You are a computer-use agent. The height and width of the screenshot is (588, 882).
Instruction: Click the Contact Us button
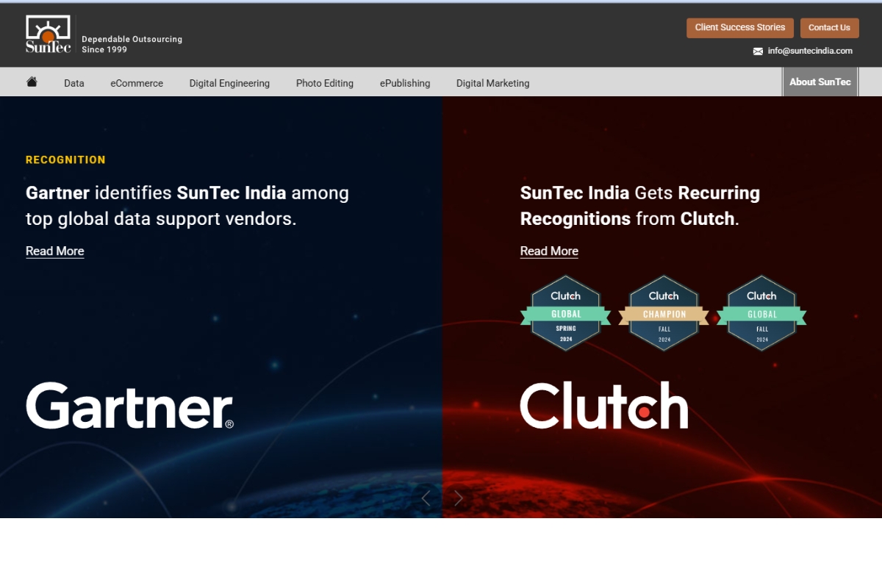[829, 27]
